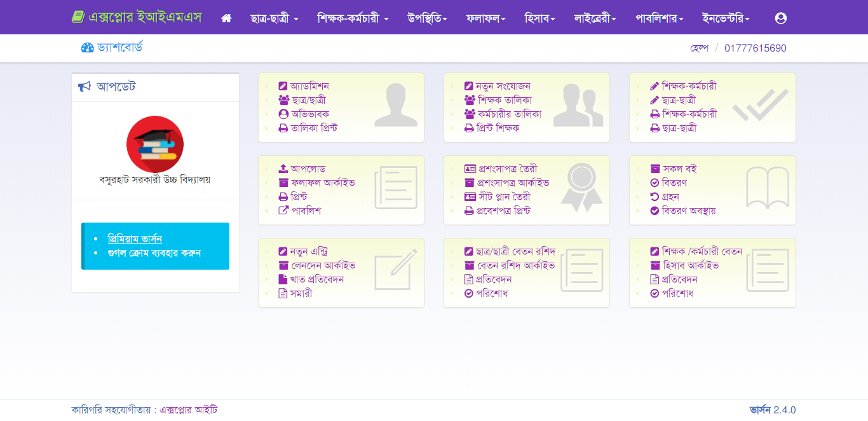Click the undo icon beside গ্রহন
Viewport: 868px width, 421px height.
[654, 197]
